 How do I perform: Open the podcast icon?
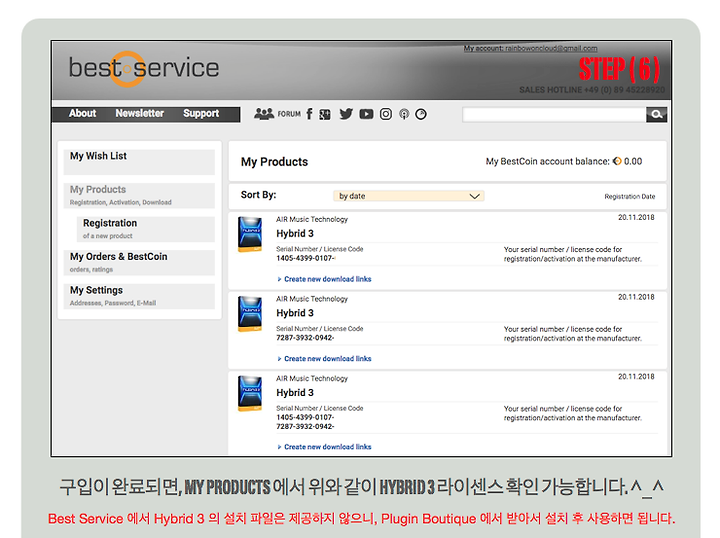pos(404,114)
